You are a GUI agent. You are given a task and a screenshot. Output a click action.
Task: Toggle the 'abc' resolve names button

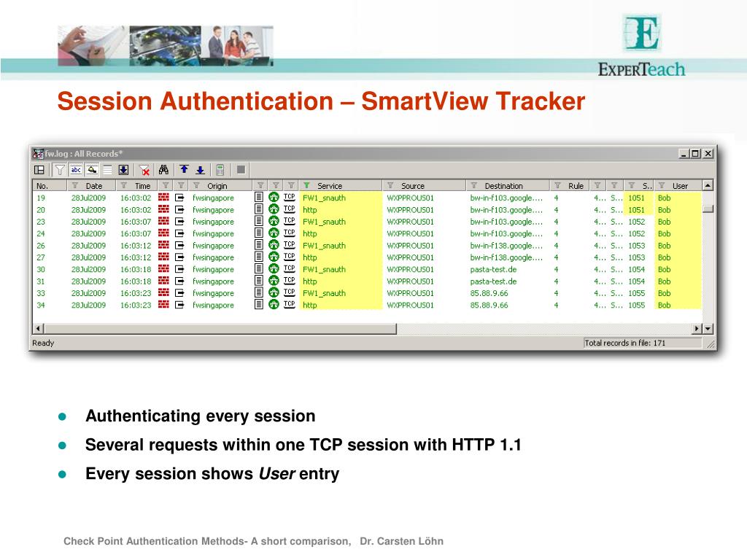(76, 169)
